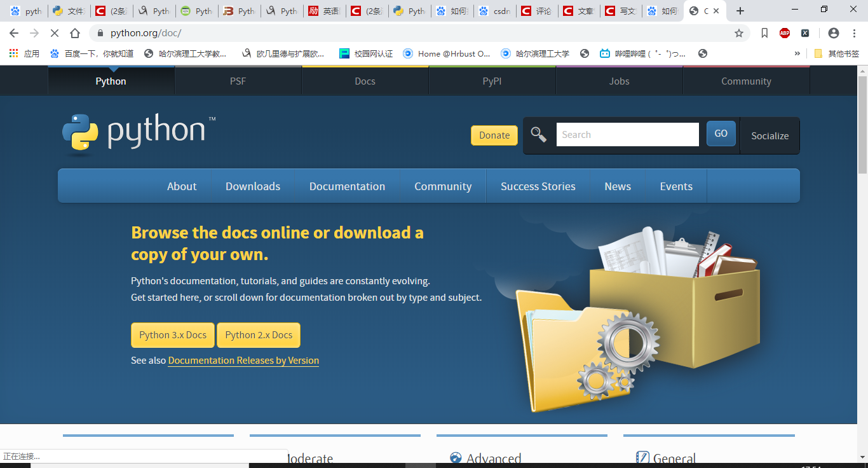Open the About menu
The width and height of the screenshot is (868, 468).
pos(182,186)
